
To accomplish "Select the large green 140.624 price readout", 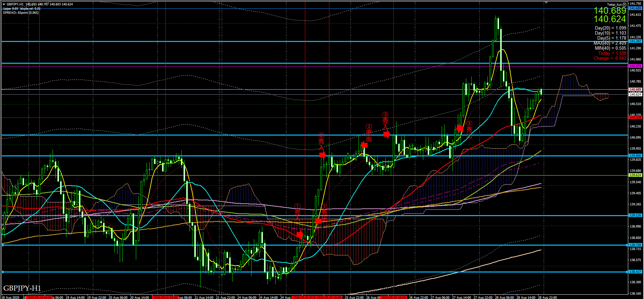I will click(x=610, y=19).
